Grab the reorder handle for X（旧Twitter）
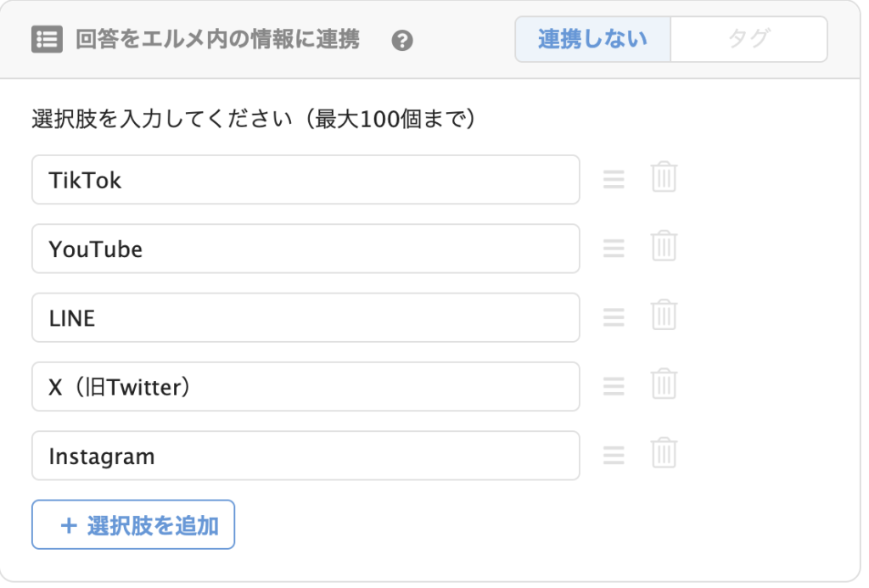869x588 pixels. (614, 386)
